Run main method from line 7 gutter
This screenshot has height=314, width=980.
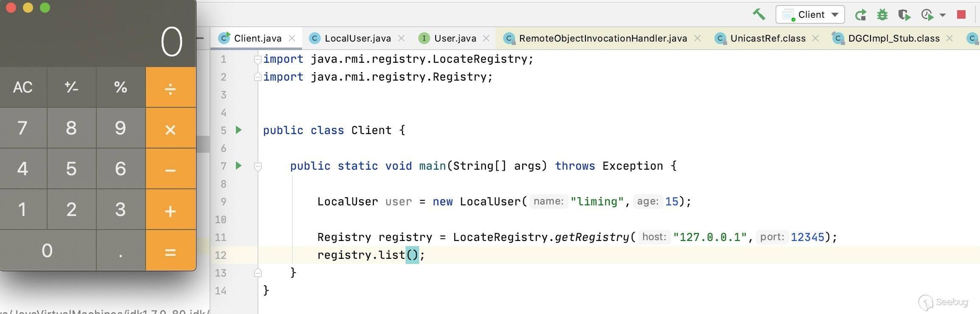[239, 165]
